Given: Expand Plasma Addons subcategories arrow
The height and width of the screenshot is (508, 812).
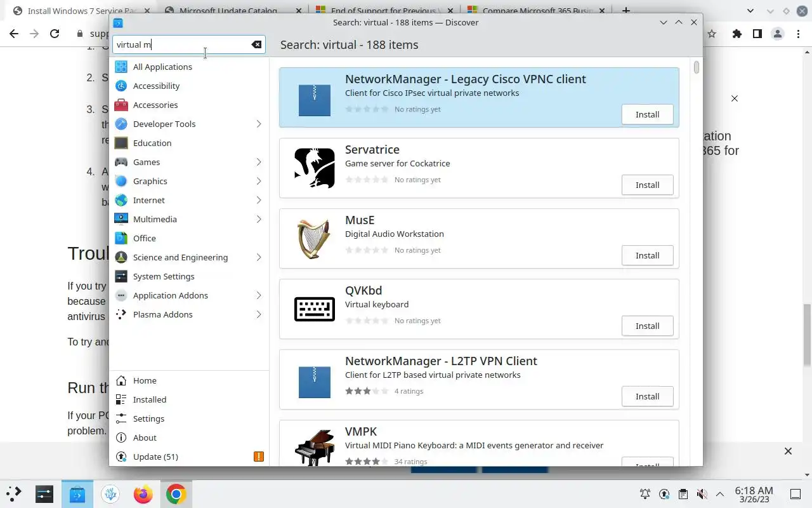Looking at the screenshot, I should pos(259,314).
